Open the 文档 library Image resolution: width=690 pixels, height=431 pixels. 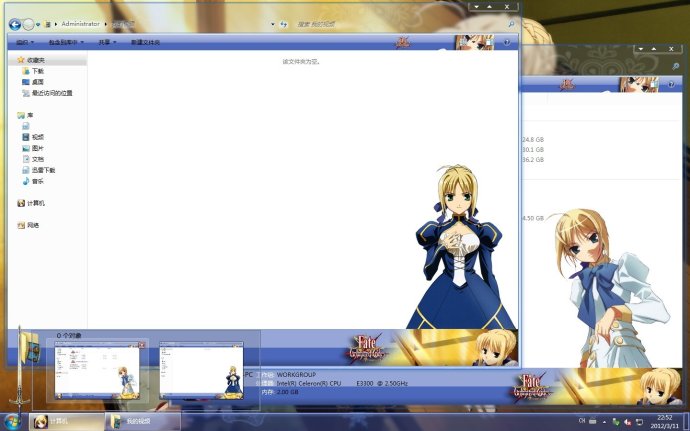coord(33,159)
